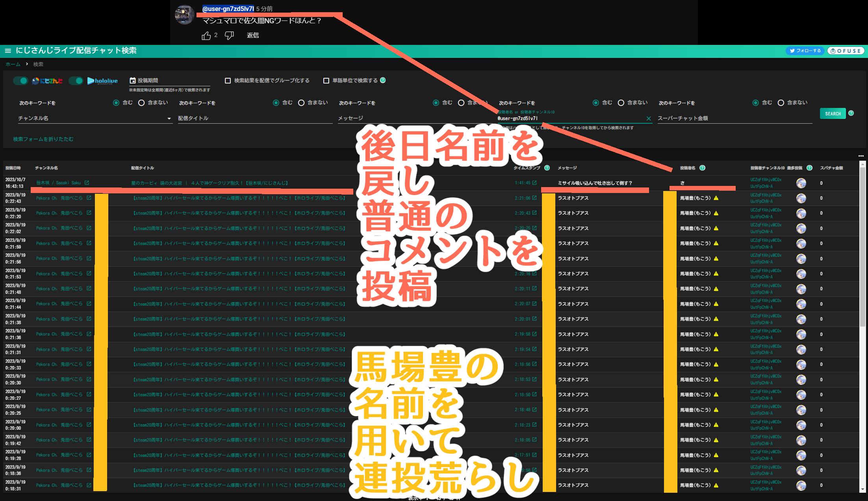
Task: Click the three-dots table options icon
Action: (x=861, y=156)
